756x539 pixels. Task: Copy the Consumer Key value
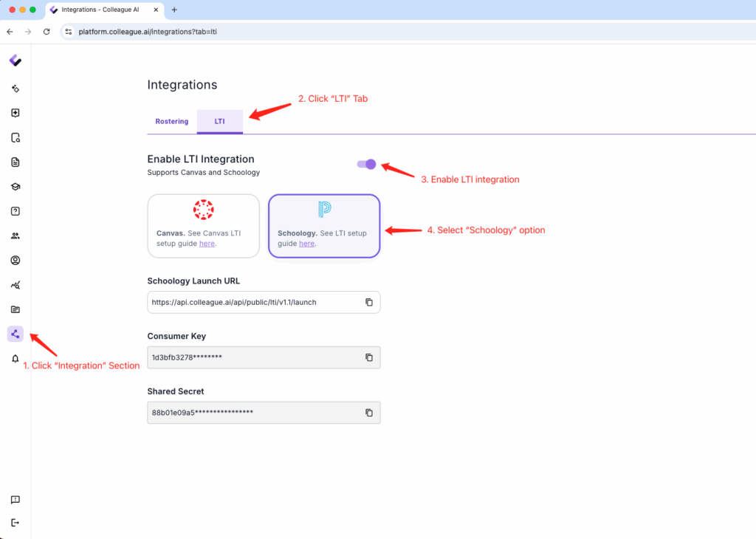369,357
